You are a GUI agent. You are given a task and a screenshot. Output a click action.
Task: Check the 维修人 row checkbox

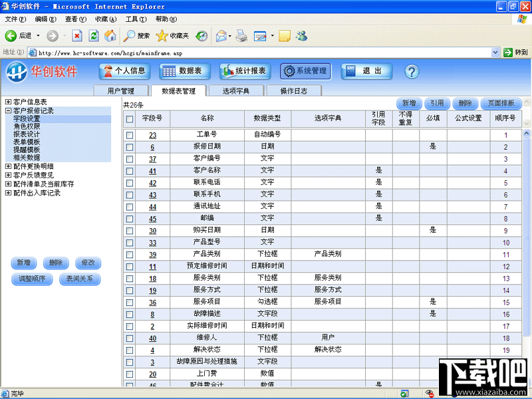(130, 338)
